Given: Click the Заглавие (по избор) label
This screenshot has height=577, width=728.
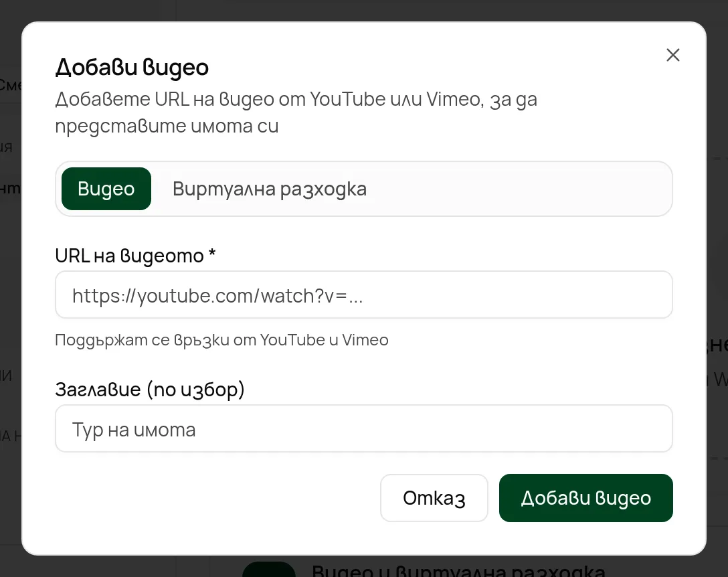Looking at the screenshot, I should pyautogui.click(x=150, y=390).
